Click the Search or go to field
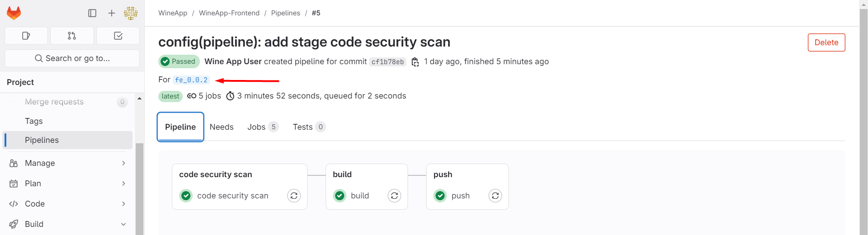This screenshot has width=868, height=235. tap(72, 58)
